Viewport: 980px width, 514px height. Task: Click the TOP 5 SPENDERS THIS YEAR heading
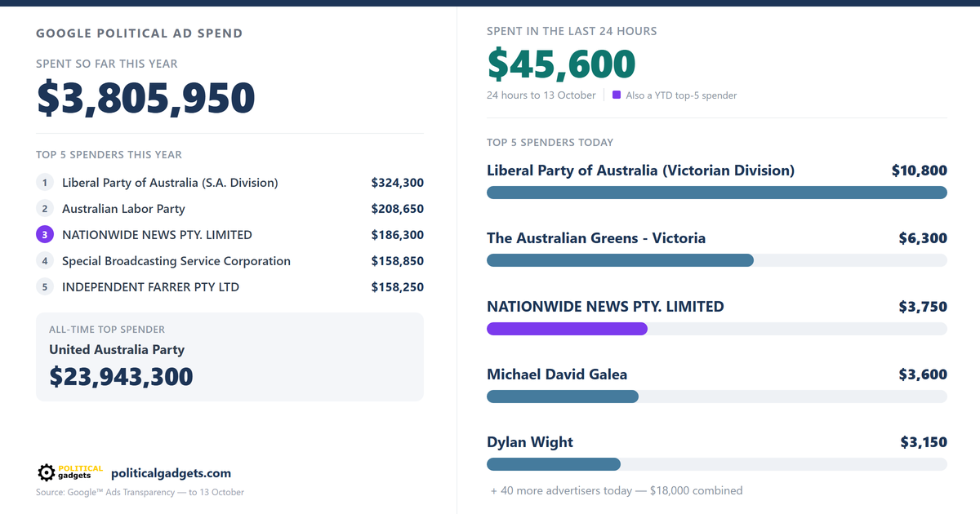pos(109,154)
